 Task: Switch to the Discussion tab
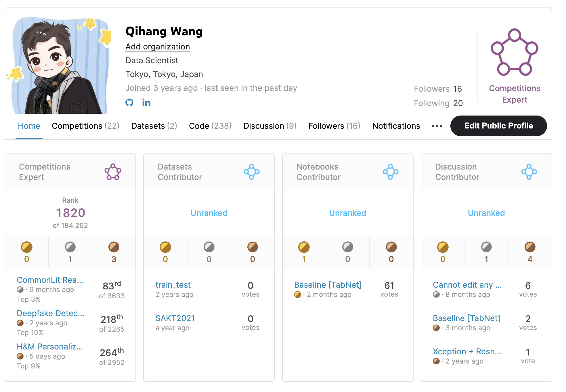pyautogui.click(x=269, y=126)
